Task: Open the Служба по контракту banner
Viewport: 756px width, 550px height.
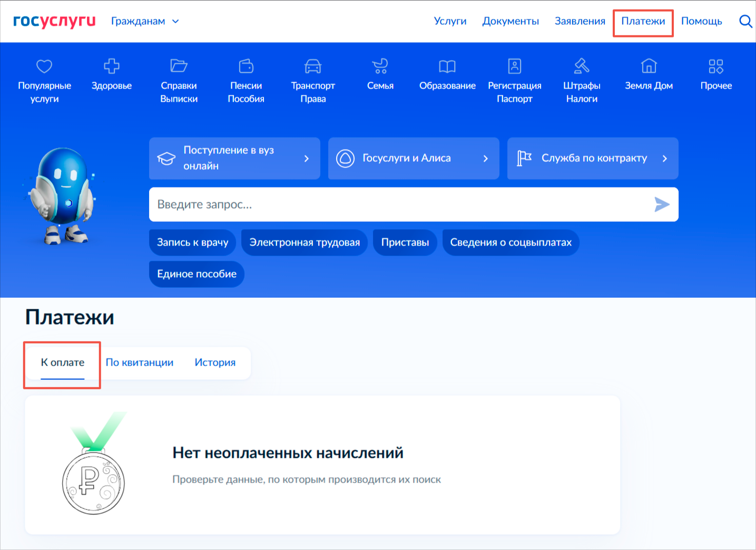Action: pyautogui.click(x=593, y=159)
